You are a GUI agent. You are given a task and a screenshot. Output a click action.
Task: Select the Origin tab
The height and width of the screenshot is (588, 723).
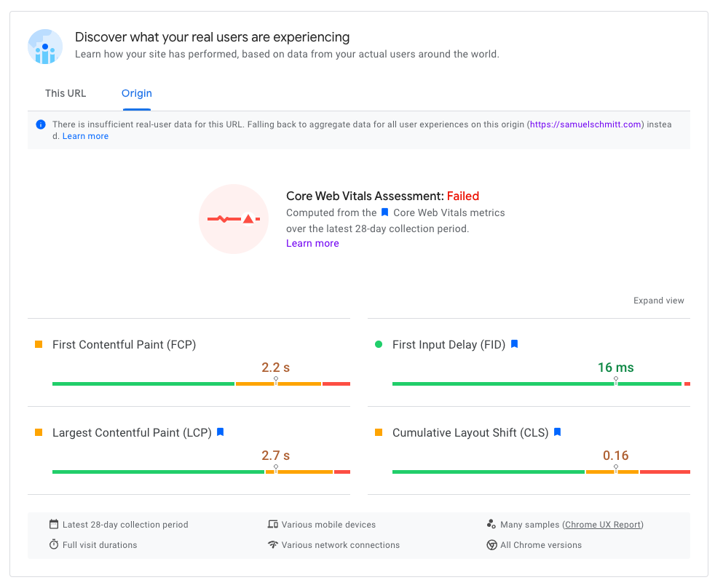coord(136,94)
